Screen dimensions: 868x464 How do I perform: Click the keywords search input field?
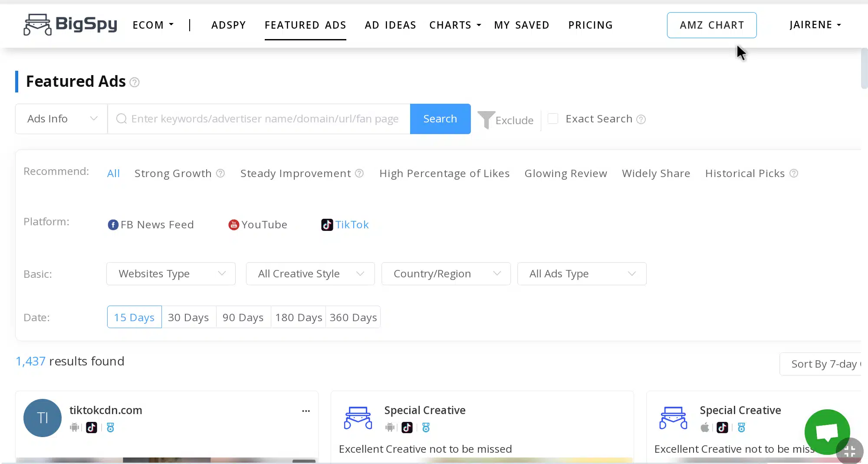[x=265, y=118]
